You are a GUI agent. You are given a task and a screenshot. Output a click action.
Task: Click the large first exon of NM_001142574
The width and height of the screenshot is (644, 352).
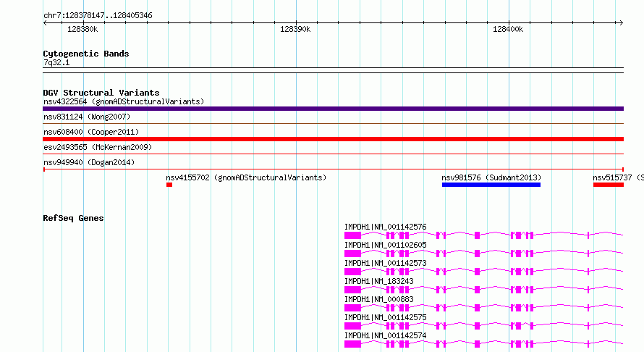pyautogui.click(x=352, y=344)
